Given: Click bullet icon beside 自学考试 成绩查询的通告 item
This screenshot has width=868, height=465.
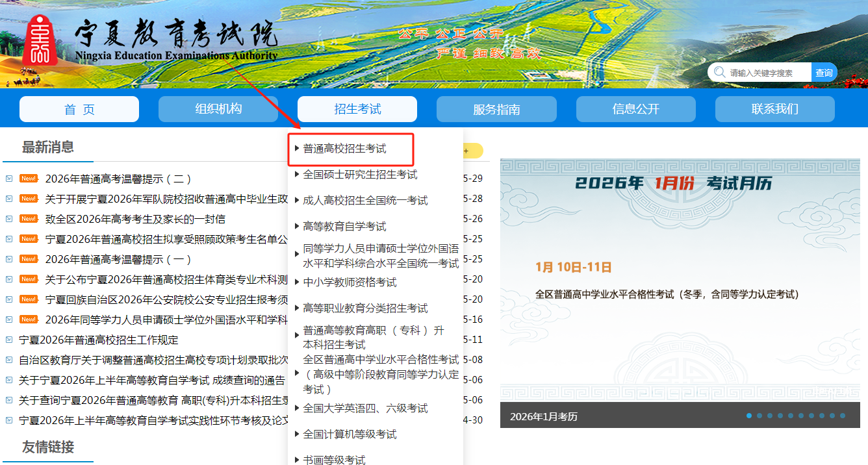Looking at the screenshot, I should [9, 380].
